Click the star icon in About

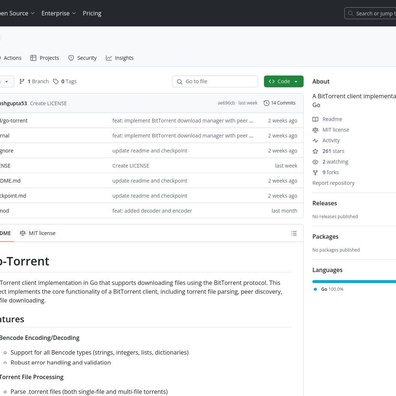(315, 151)
